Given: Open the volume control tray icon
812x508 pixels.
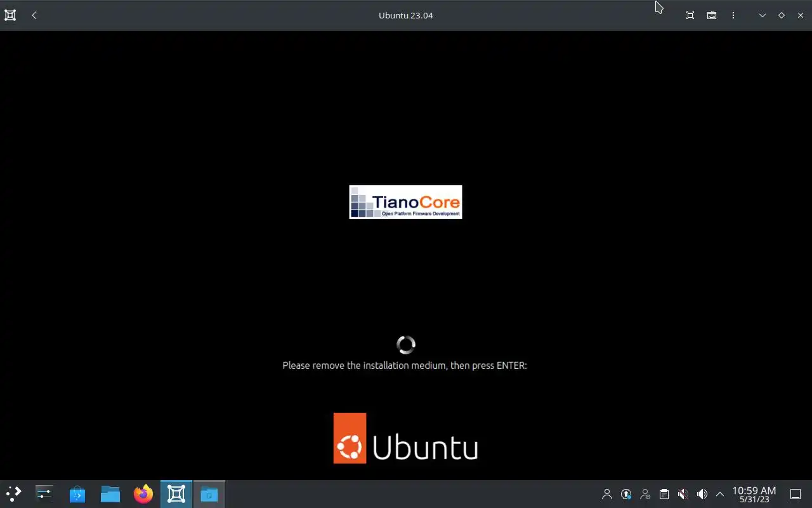Looking at the screenshot, I should (x=702, y=494).
